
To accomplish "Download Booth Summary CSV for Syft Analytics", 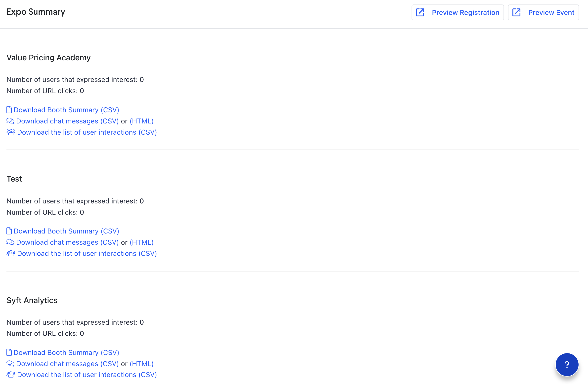I will tap(66, 352).
